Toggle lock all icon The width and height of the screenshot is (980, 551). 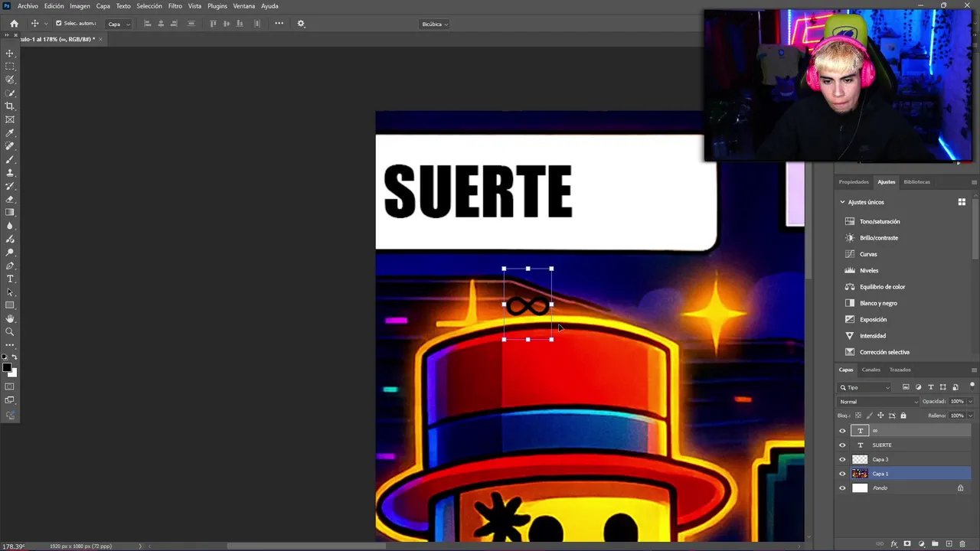903,416
